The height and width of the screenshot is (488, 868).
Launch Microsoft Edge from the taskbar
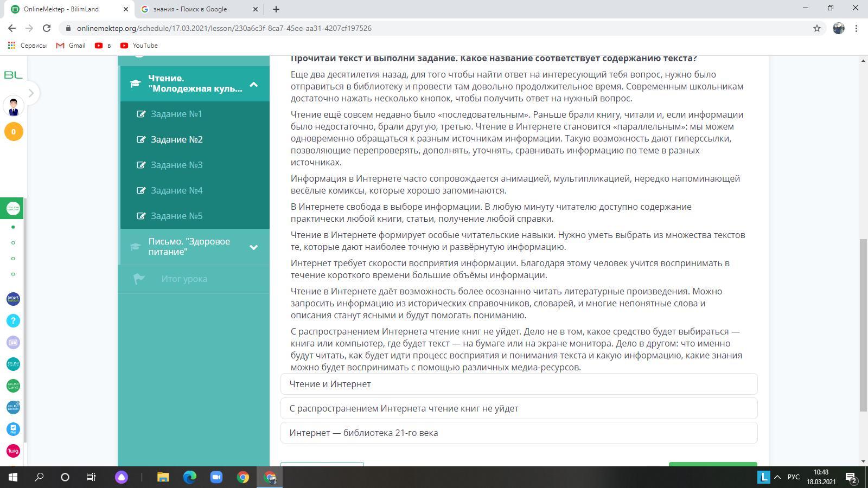(189, 477)
